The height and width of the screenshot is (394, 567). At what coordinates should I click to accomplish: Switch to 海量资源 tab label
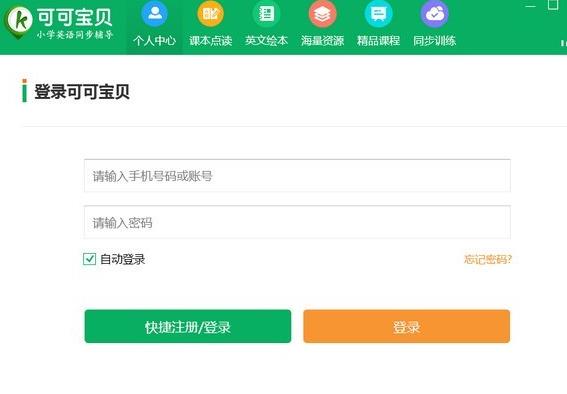(322, 40)
